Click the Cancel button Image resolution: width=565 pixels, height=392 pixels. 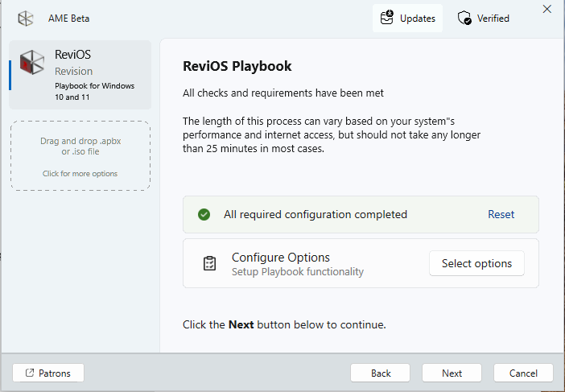pos(523,373)
